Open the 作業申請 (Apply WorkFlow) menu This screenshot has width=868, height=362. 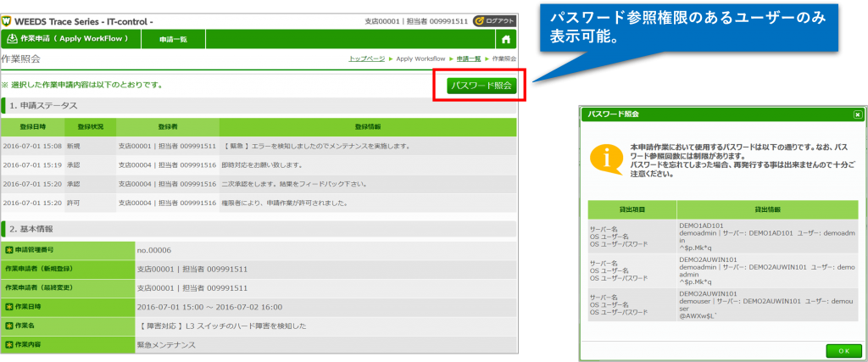68,39
